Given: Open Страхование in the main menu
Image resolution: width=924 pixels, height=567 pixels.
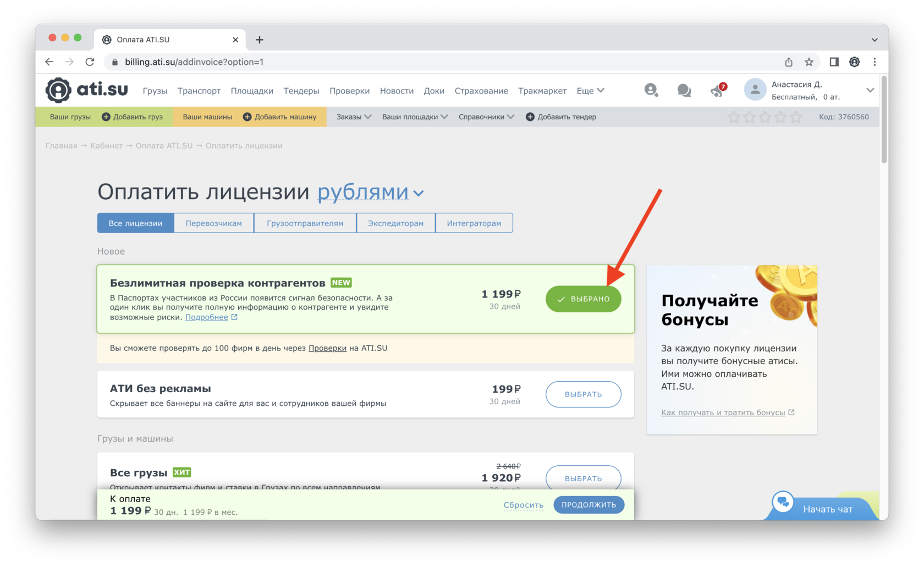Looking at the screenshot, I should 481,91.
